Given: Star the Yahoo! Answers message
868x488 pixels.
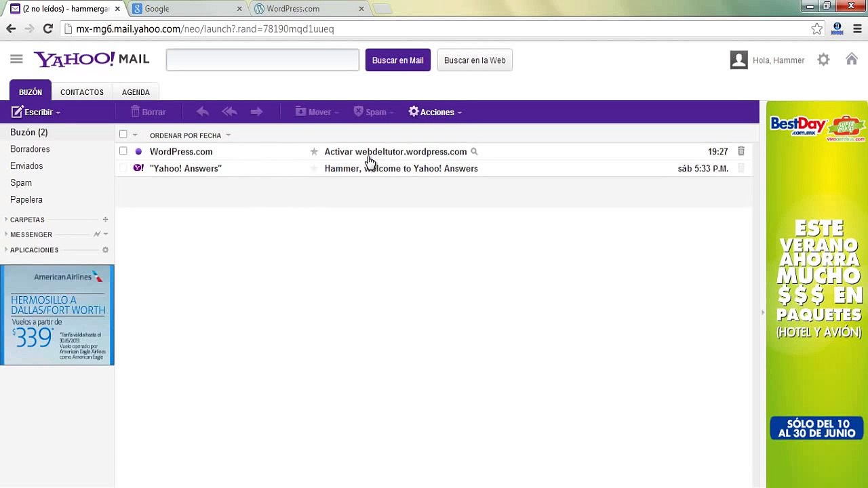Looking at the screenshot, I should tap(314, 168).
